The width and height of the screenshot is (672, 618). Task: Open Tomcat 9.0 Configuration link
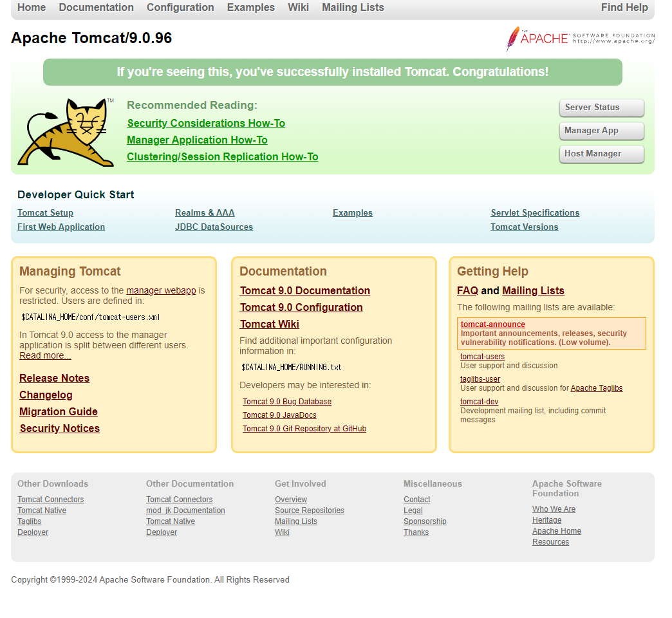(x=301, y=308)
